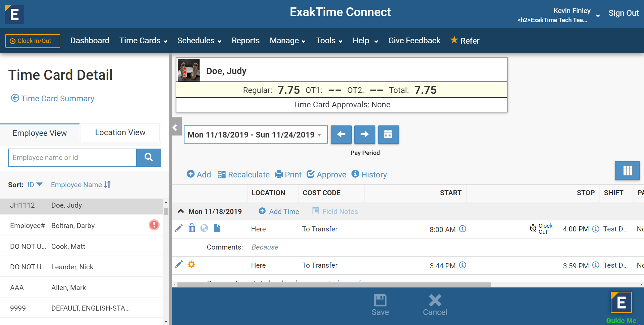This screenshot has height=325, width=644.
Task: Select employee Leander, Nick
Action: point(82,267)
